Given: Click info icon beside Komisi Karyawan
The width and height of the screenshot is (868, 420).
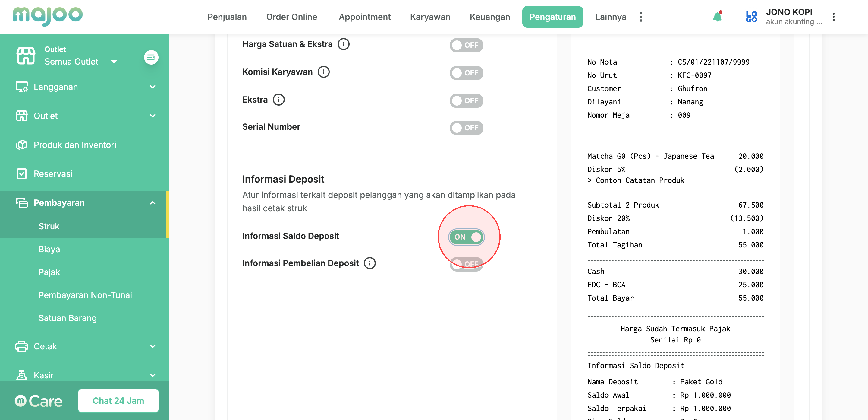Looking at the screenshot, I should [323, 72].
